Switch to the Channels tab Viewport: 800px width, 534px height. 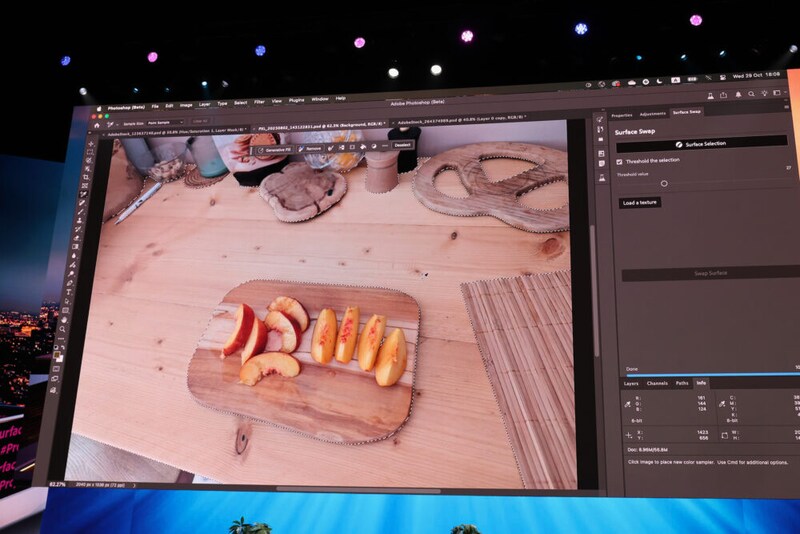pyautogui.click(x=657, y=383)
